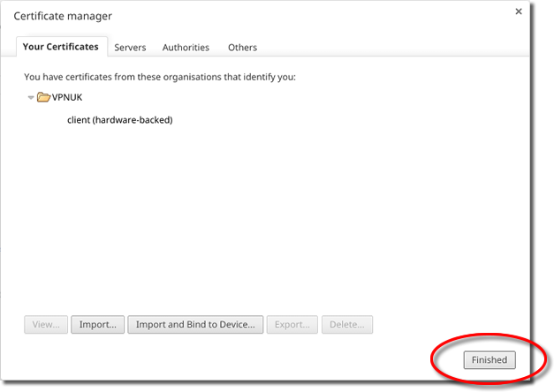Image resolution: width=554 pixels, height=392 pixels.
Task: Click the Certificate manager title text
Action: click(x=63, y=16)
